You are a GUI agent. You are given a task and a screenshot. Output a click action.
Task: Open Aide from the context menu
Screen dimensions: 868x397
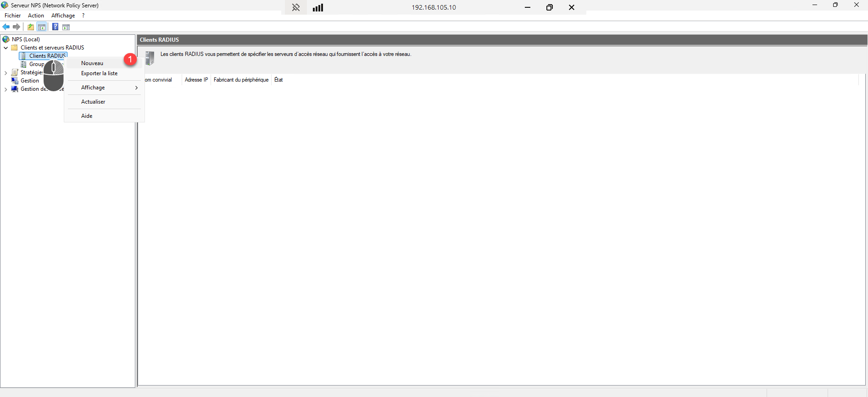(87, 116)
